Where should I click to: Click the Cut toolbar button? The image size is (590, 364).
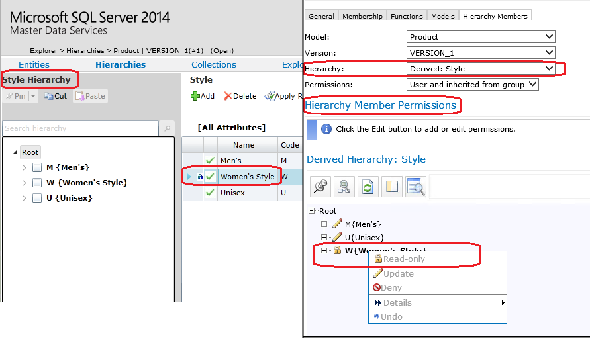tap(56, 96)
